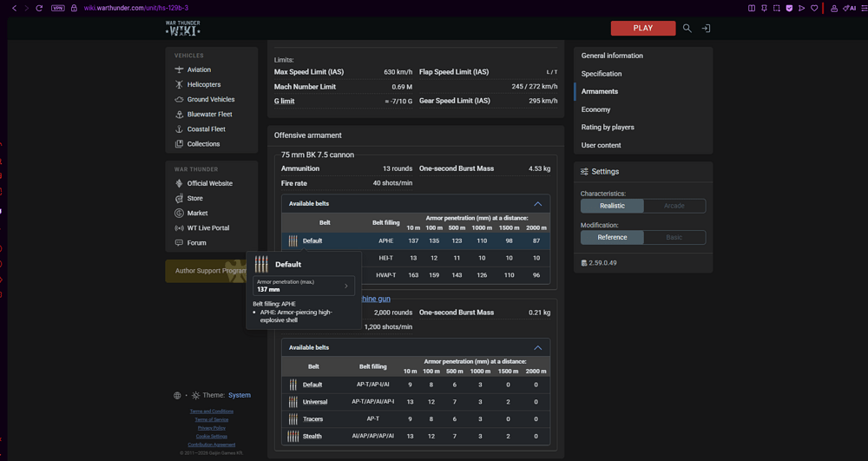
Task: Jump to Economy section
Action: tap(595, 109)
